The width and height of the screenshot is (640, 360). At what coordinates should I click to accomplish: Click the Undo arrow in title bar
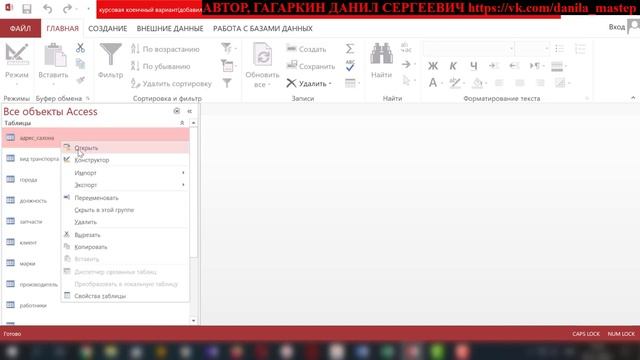(47, 9)
